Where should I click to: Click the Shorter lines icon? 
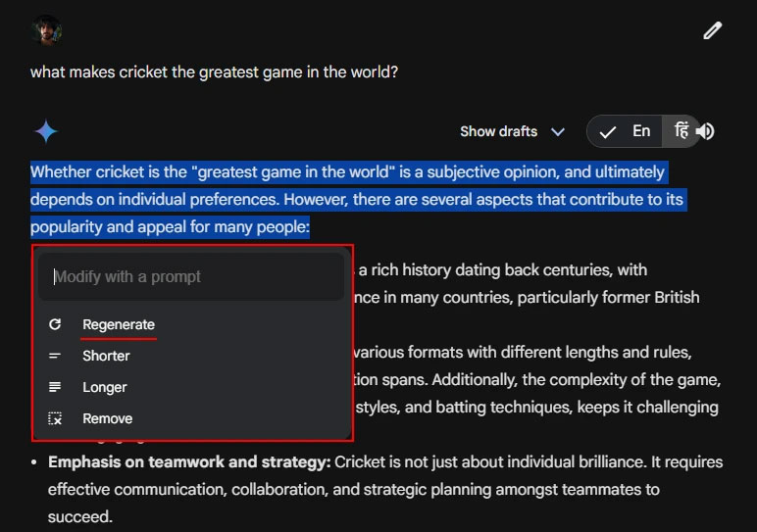point(55,356)
